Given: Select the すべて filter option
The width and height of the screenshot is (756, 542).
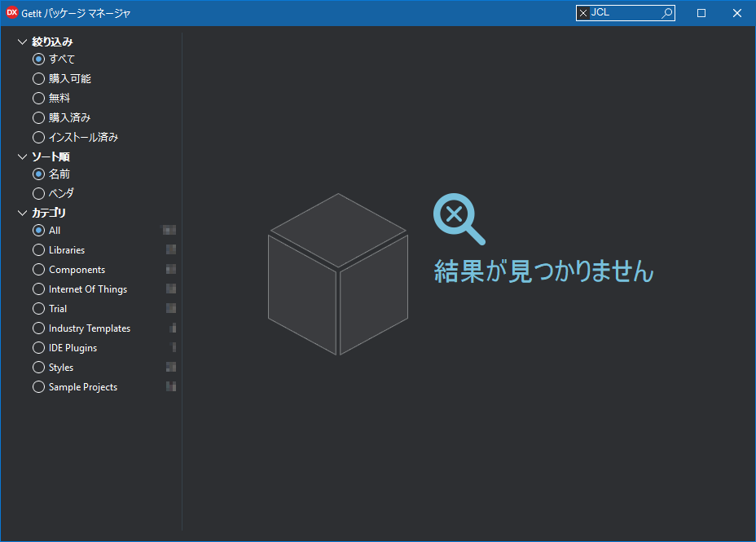Looking at the screenshot, I should (x=38, y=59).
